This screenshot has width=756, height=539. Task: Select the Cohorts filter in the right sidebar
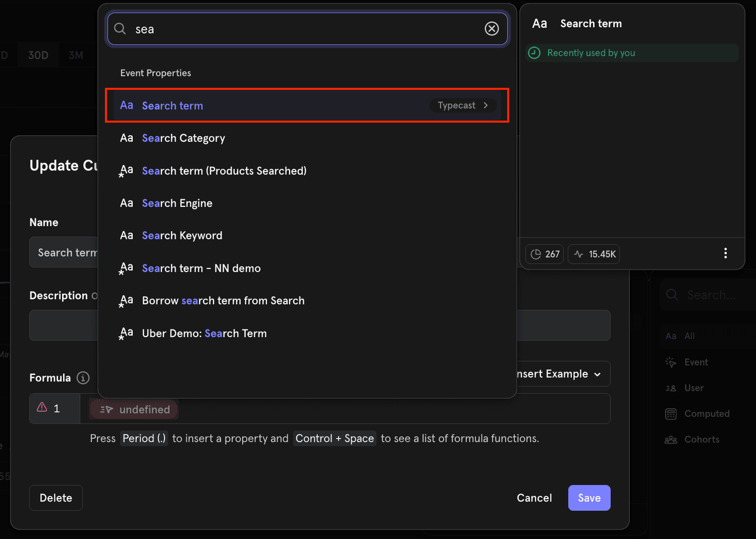[x=701, y=439]
